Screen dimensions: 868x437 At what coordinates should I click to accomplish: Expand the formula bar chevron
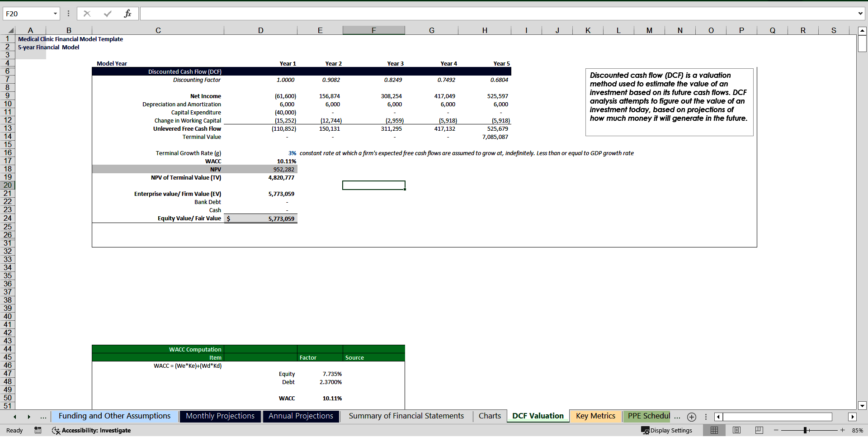(x=860, y=14)
